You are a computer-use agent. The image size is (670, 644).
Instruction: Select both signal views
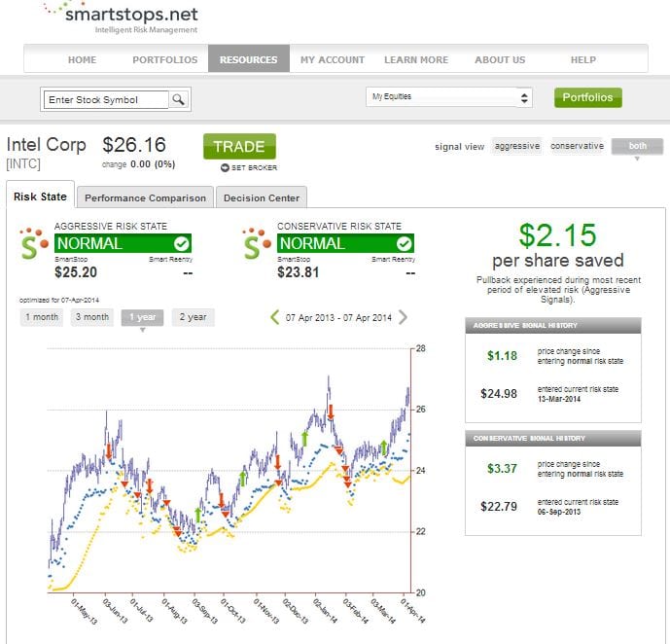[x=638, y=146]
